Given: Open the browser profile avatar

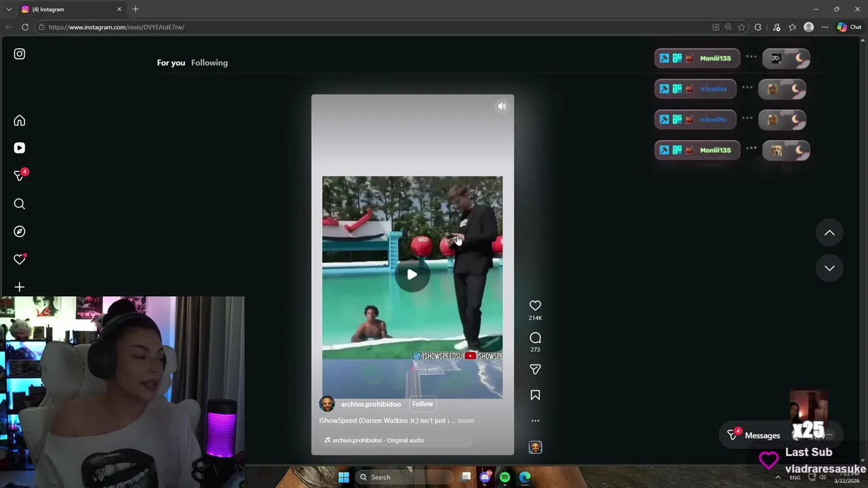Looking at the screenshot, I should (x=808, y=27).
